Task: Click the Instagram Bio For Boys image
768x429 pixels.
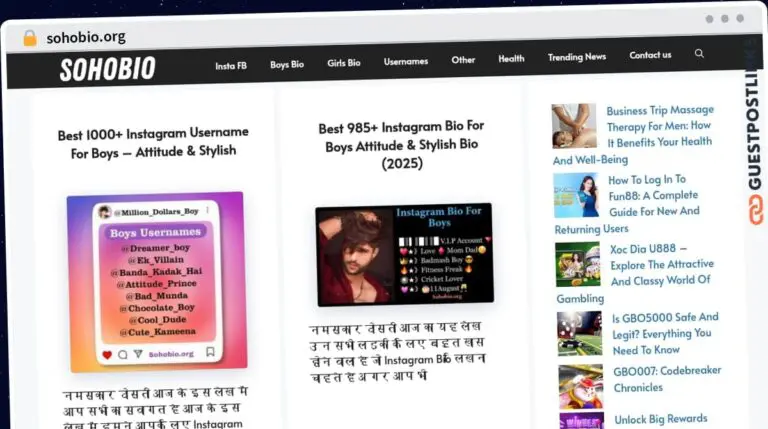Action: [404, 254]
